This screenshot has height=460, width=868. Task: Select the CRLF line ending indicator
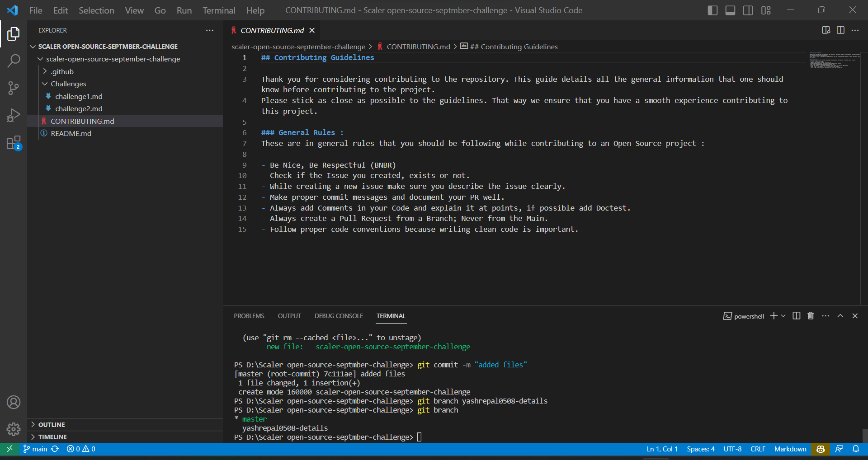[757, 449]
